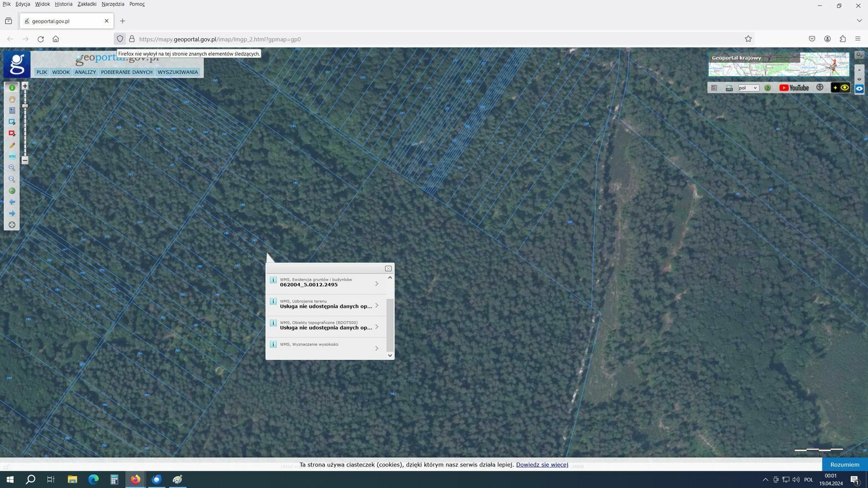868x488 pixels.
Task: Toggle the yellow high-contrast eye mode
Action: point(840,88)
